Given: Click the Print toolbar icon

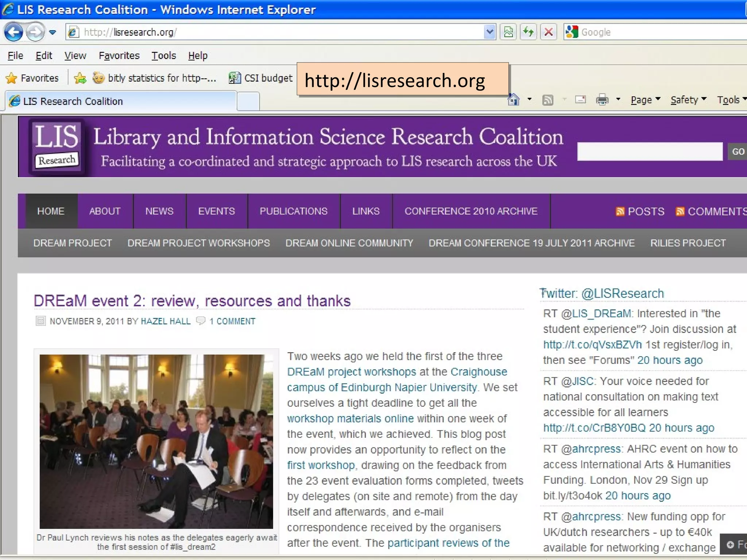Looking at the screenshot, I should click(602, 100).
